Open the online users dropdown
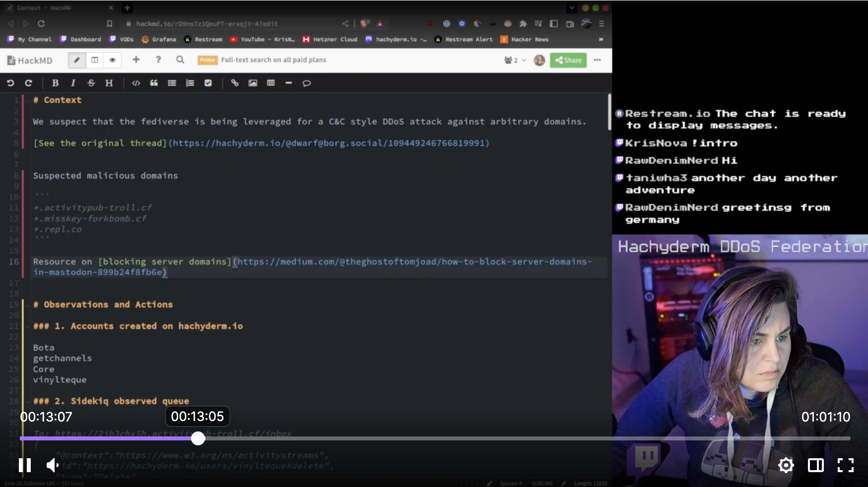This screenshot has height=487, width=868. click(515, 60)
